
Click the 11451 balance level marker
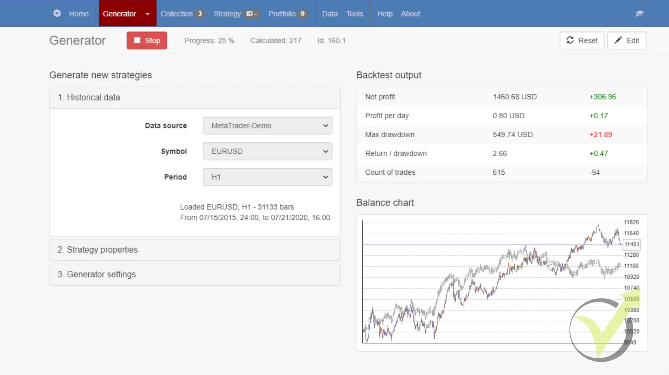[631, 244]
